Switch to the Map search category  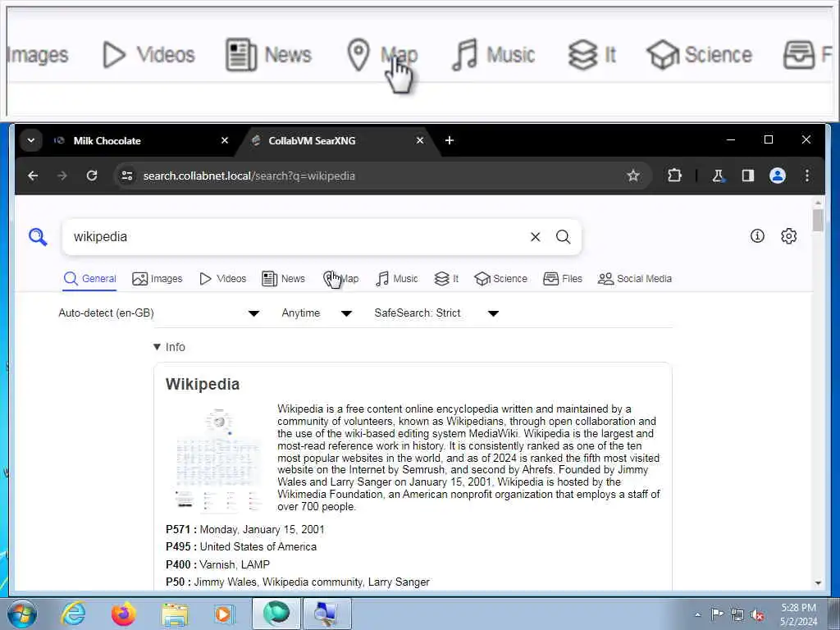tap(340, 279)
